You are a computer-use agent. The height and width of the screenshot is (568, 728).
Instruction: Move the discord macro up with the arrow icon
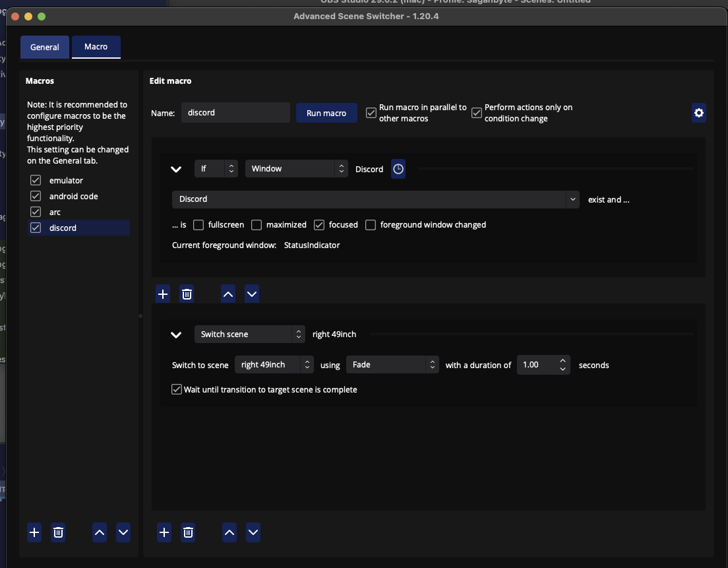[x=99, y=532]
